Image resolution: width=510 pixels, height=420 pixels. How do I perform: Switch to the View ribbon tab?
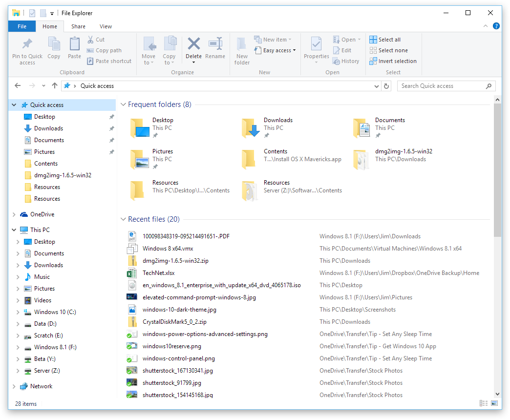[105, 26]
